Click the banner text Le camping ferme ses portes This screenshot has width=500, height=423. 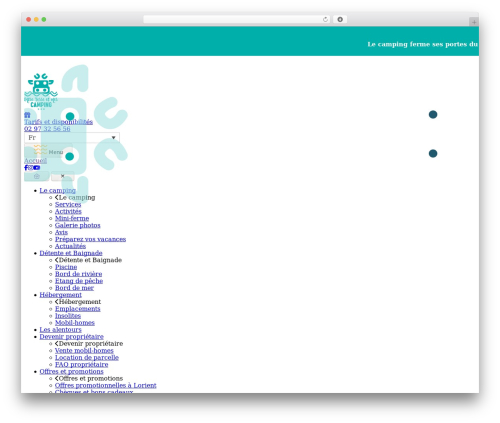click(x=423, y=44)
